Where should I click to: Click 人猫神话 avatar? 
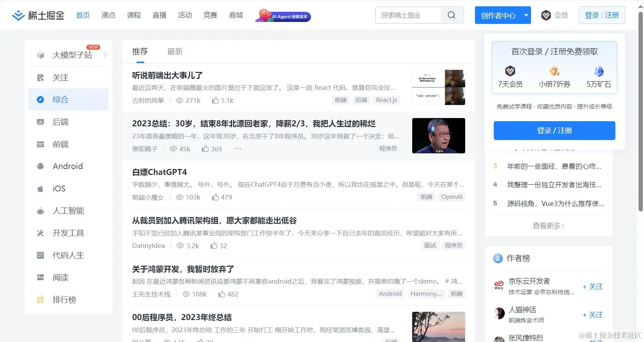pos(499,313)
